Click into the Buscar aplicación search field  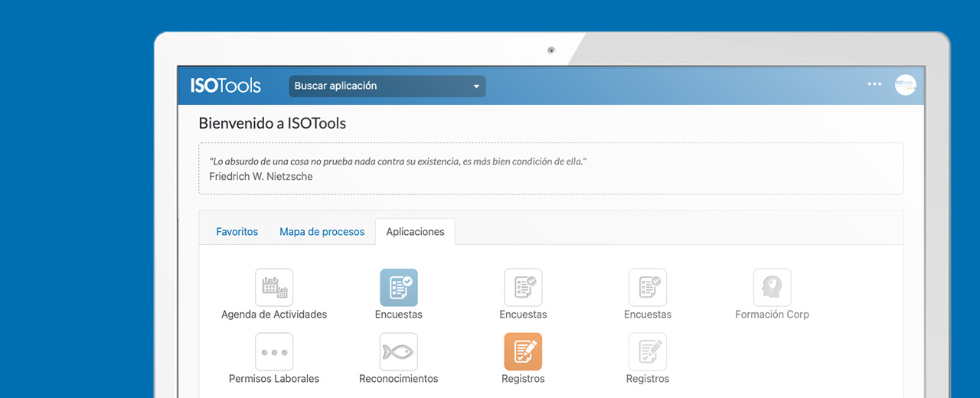point(387,86)
